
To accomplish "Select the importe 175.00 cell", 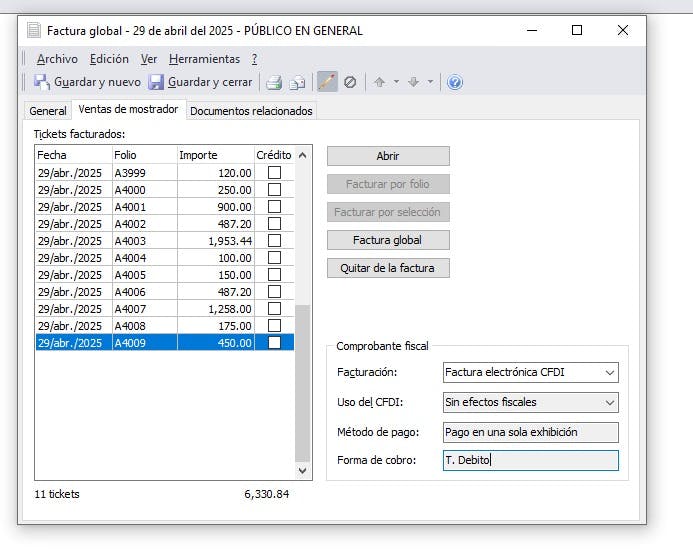I will pyautogui.click(x=216, y=326).
